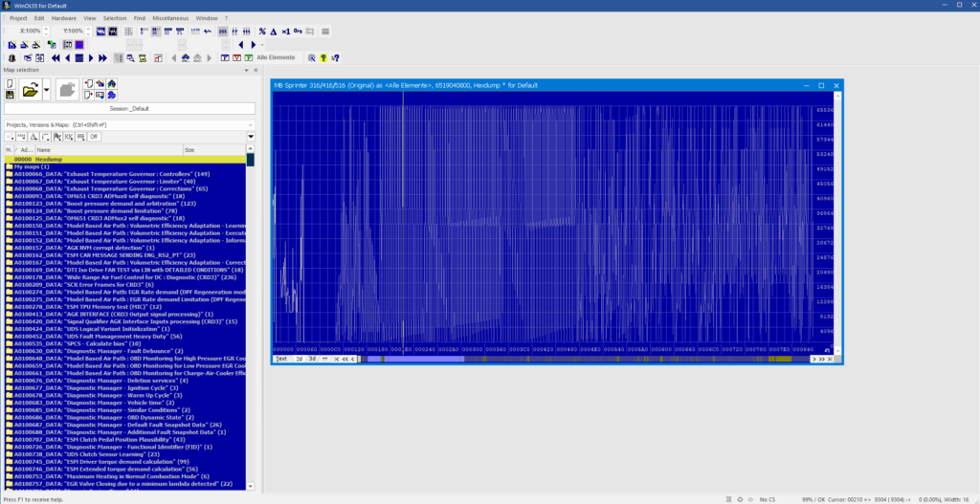Increase the X:100% zoom stepper
This screenshot has width=980, height=504.
[46, 29]
